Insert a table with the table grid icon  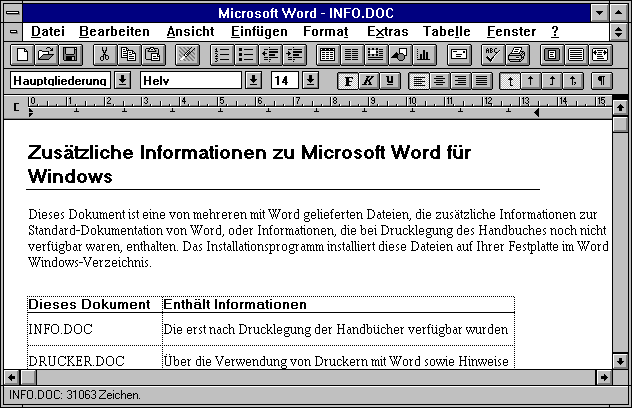[x=327, y=55]
